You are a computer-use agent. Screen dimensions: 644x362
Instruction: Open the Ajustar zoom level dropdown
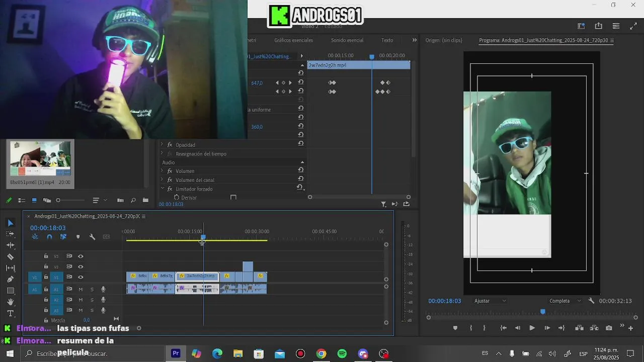(491, 301)
